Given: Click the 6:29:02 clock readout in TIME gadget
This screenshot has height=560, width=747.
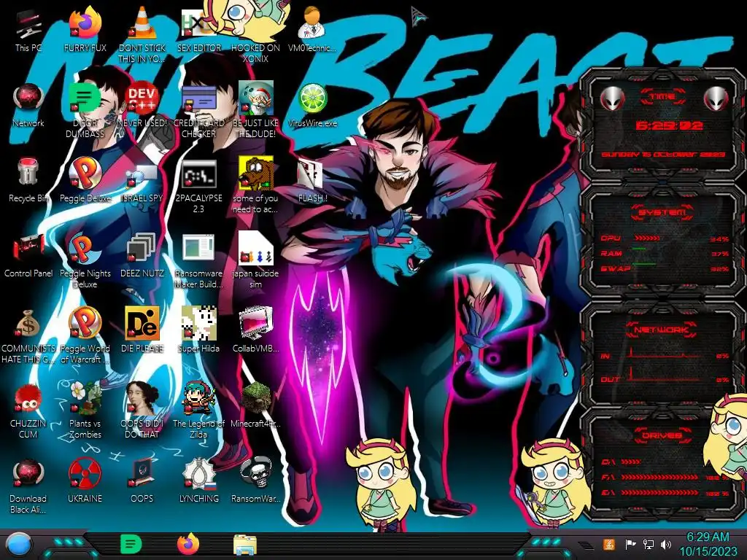Looking at the screenshot, I should tap(669, 125).
